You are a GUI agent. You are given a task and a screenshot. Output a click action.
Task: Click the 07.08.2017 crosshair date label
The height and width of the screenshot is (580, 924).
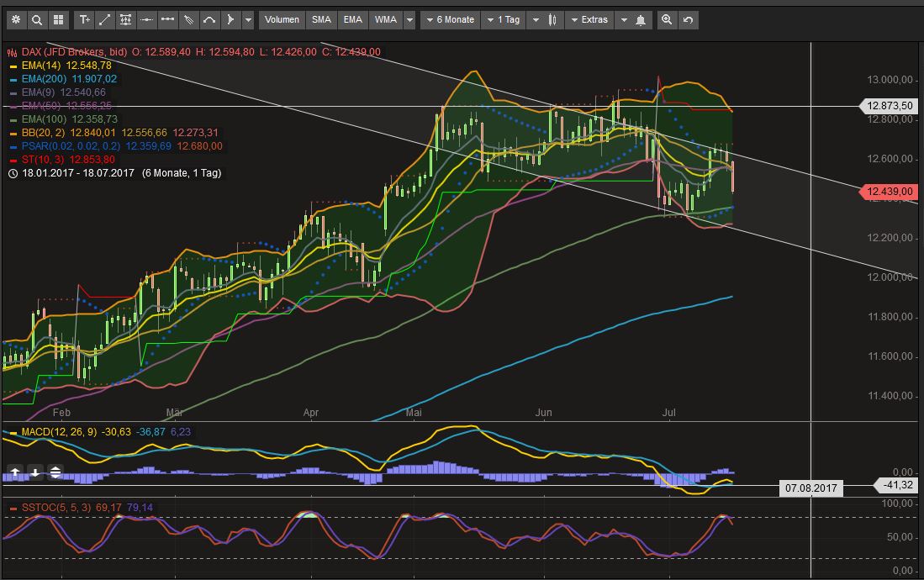pos(810,488)
